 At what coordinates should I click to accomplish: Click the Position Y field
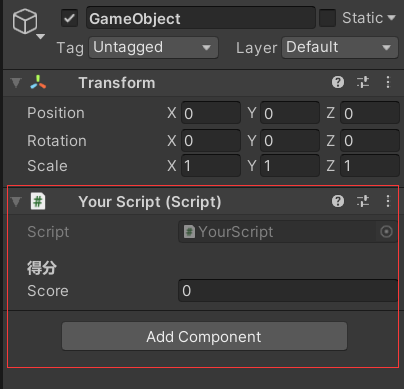(x=290, y=113)
